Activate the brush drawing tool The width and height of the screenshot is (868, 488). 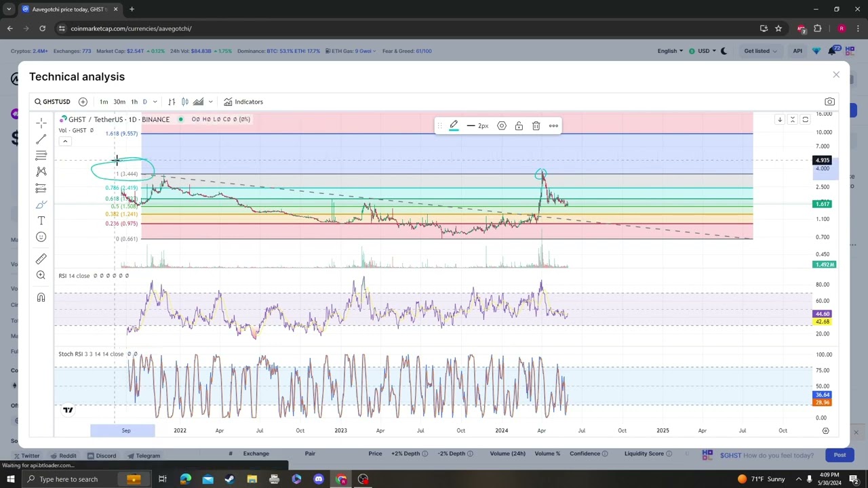tap(41, 204)
